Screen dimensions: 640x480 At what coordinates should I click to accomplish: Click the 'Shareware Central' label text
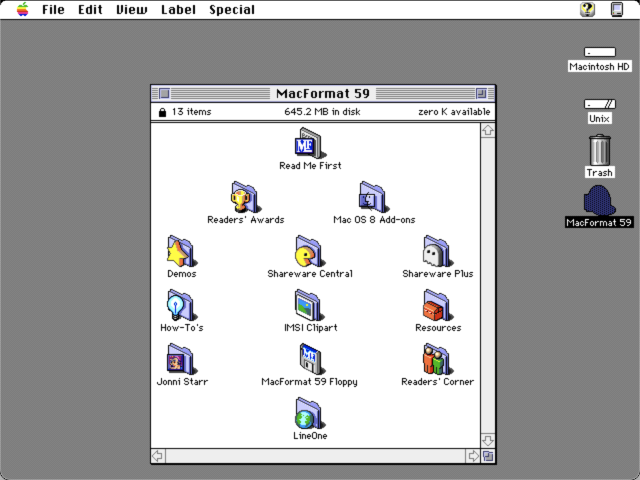[310, 274]
